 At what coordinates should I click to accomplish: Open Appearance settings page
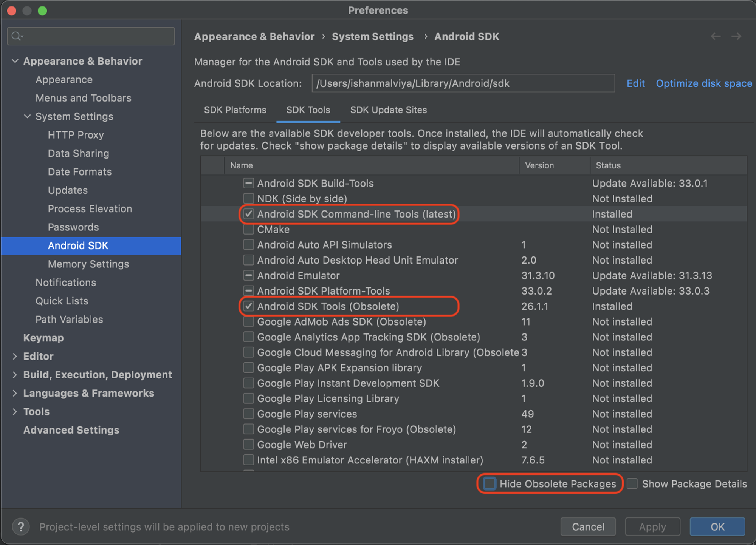click(x=64, y=80)
